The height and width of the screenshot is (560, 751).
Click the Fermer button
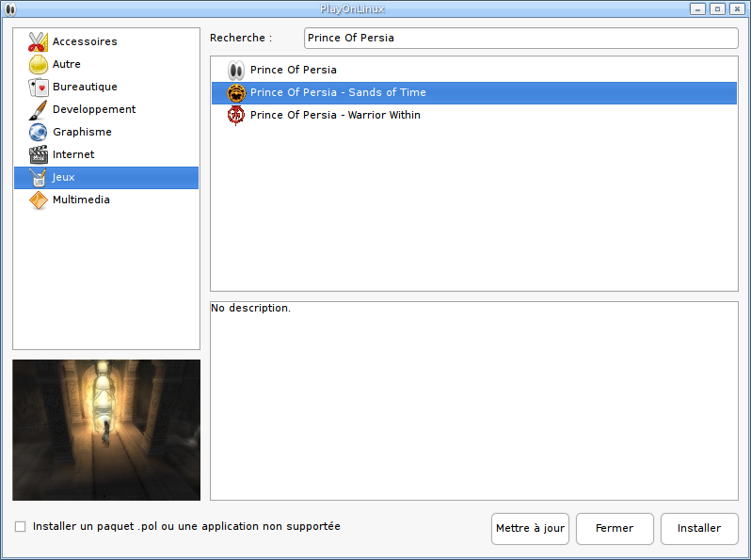[x=615, y=528]
